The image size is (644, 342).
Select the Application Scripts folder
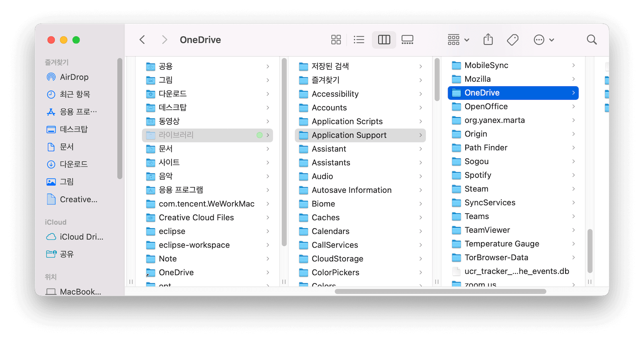coord(360,121)
